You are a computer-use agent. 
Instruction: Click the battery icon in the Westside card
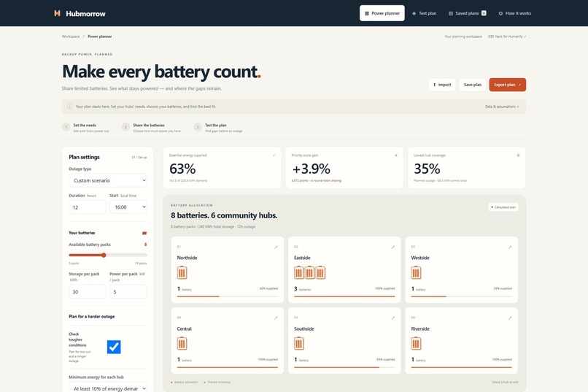(416, 273)
